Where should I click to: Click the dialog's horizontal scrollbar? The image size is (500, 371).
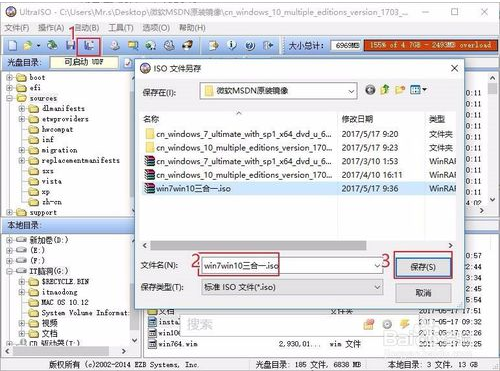(x=258, y=246)
